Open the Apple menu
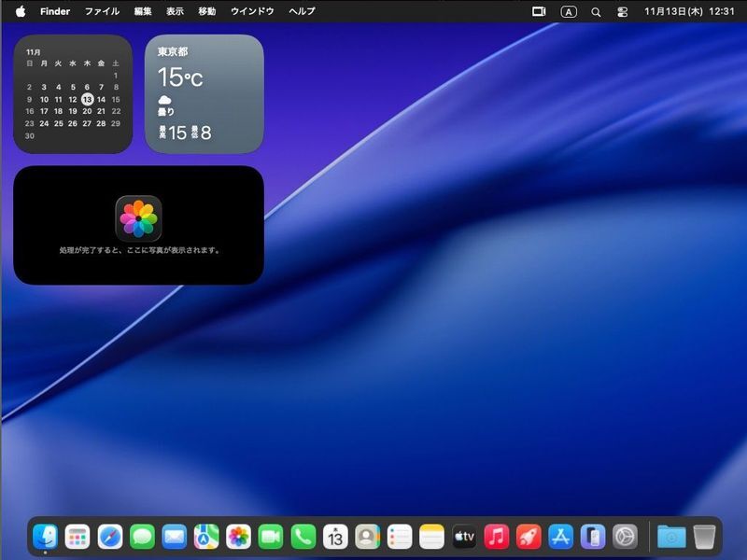This screenshot has height=560, width=747. tap(21, 11)
